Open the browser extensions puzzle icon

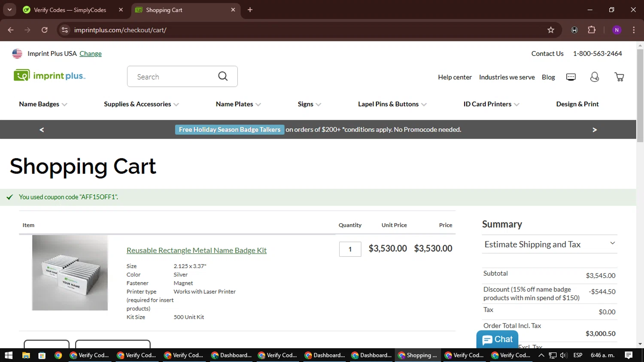point(592,30)
